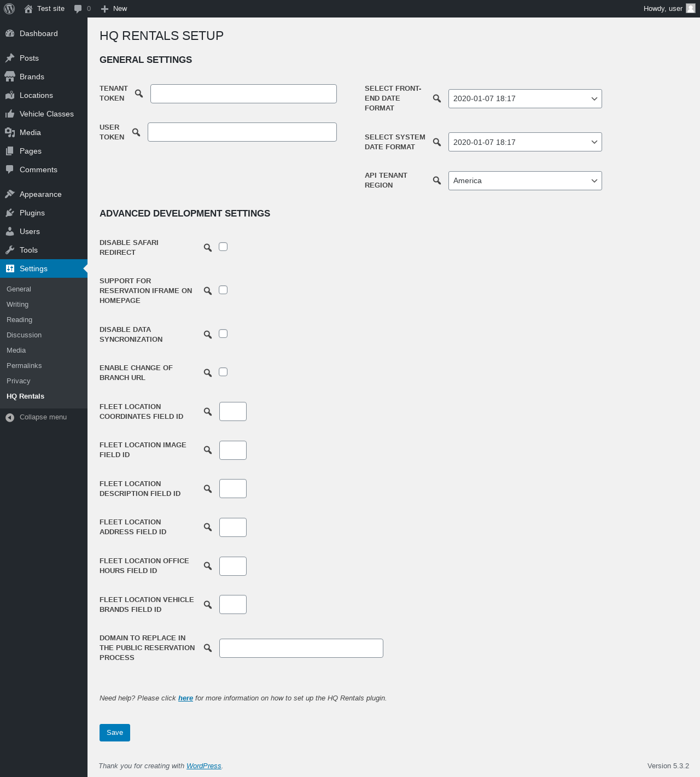Screen dimensions: 700x777
Task: Check Support for Reservation Iframe on Homepage
Action: tap(223, 290)
